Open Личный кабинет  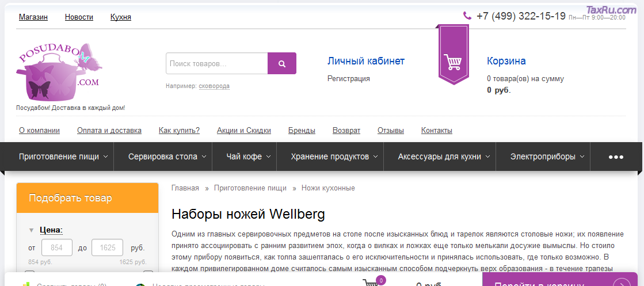click(x=366, y=61)
